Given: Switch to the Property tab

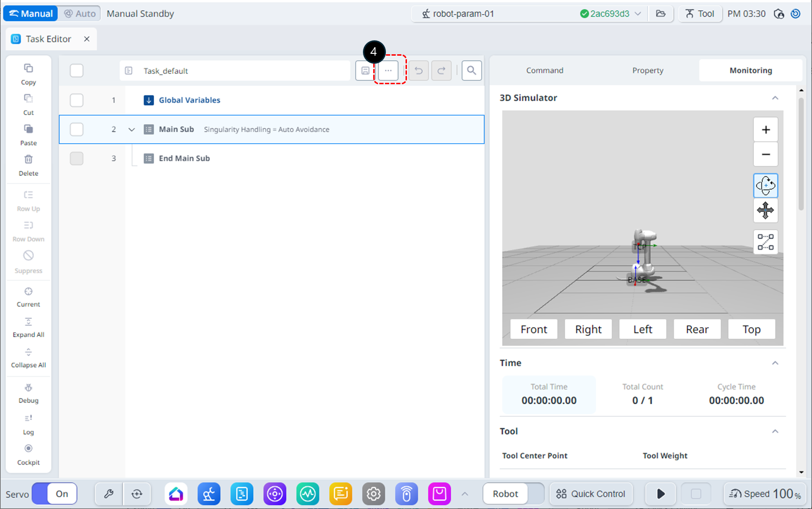Looking at the screenshot, I should [x=647, y=70].
